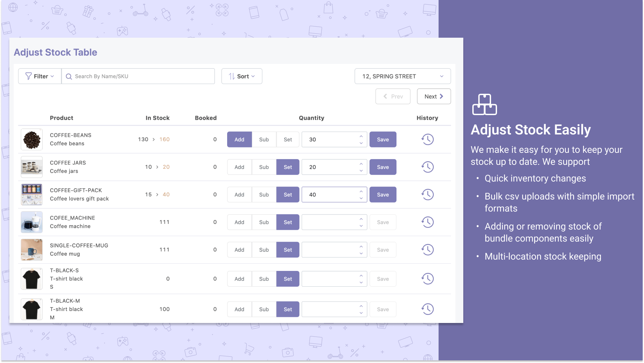Choose Set mode for COFFEE-BEANS row
644x363 pixels.
(x=288, y=139)
